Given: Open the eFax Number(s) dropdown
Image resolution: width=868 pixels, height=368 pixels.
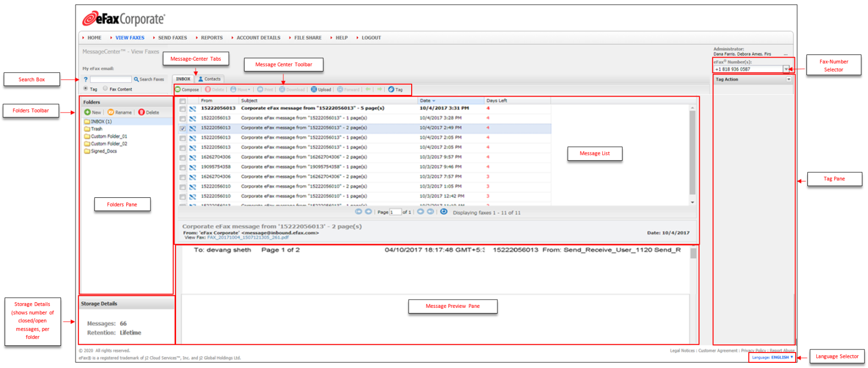Looking at the screenshot, I should [x=786, y=69].
